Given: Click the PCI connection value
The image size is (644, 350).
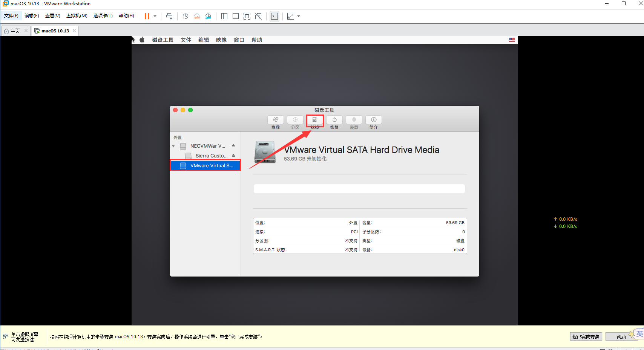Looking at the screenshot, I should click(x=354, y=232).
